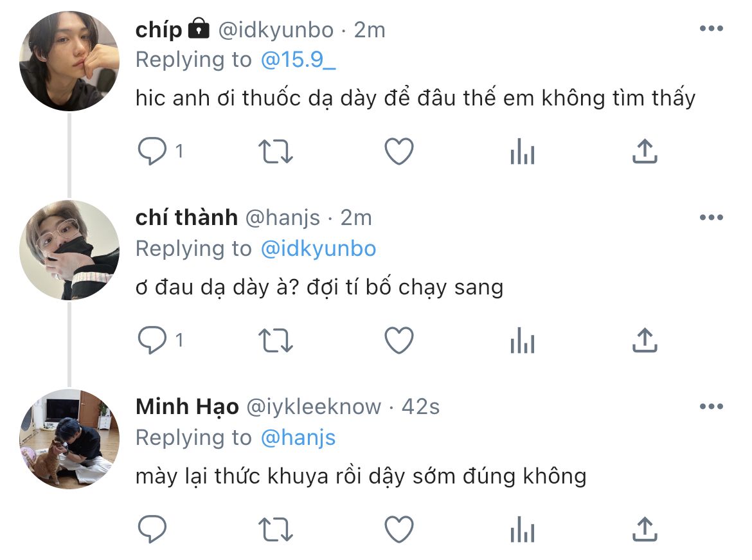Reply to chíp's stomach medicine tweet
The height and width of the screenshot is (560, 752).
click(x=152, y=152)
